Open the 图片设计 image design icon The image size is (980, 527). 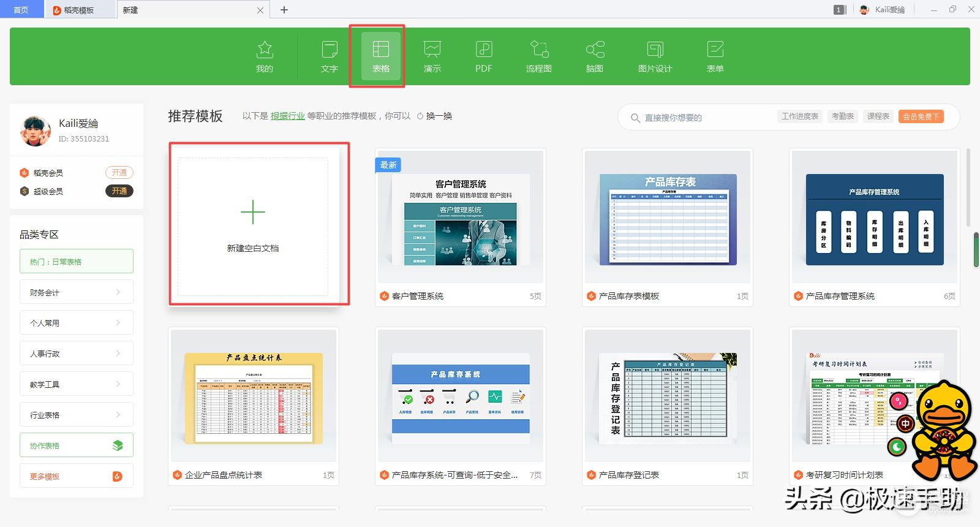click(x=655, y=56)
